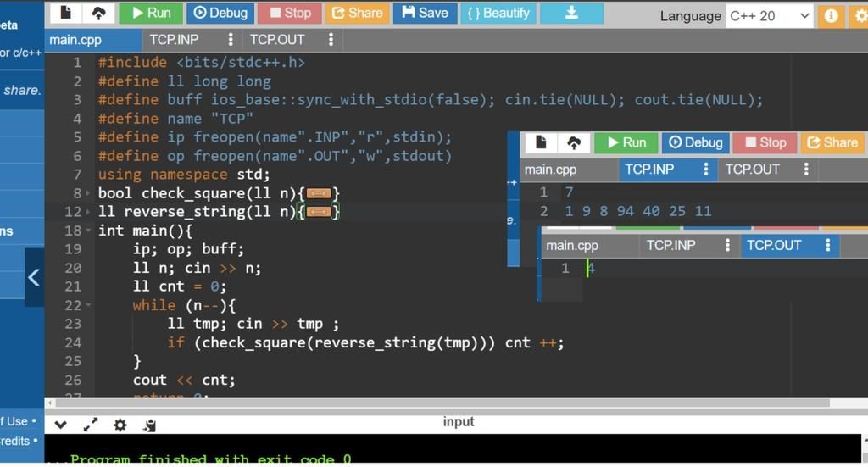Click Run in the inset window toolbar
Viewport: 868px width, 467px height.
tap(626, 142)
